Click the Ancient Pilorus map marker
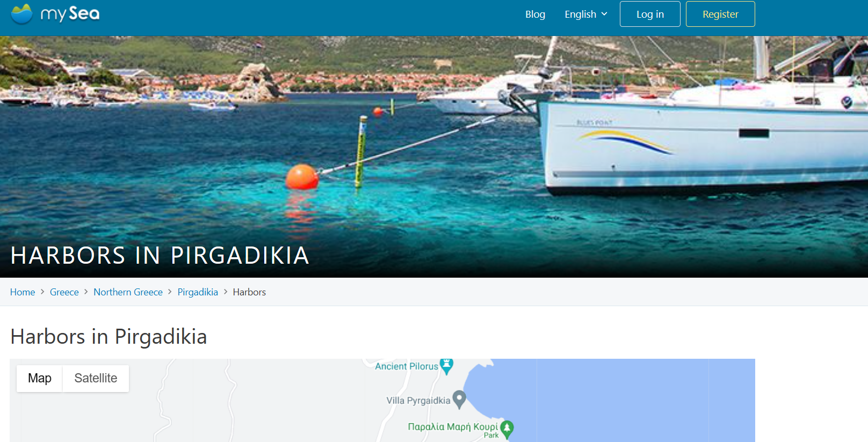This screenshot has height=442, width=868. tap(446, 366)
